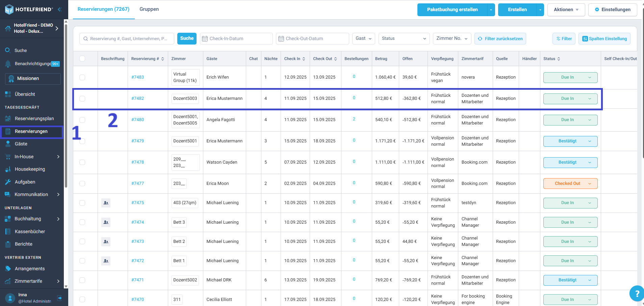Click the calendar icon in Check-In-Datum field

(x=205, y=39)
